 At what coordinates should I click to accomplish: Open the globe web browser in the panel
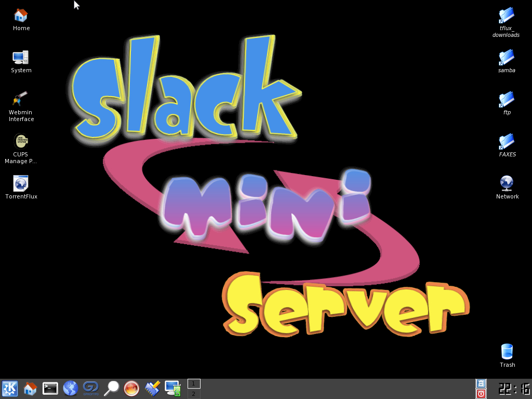(x=70, y=388)
